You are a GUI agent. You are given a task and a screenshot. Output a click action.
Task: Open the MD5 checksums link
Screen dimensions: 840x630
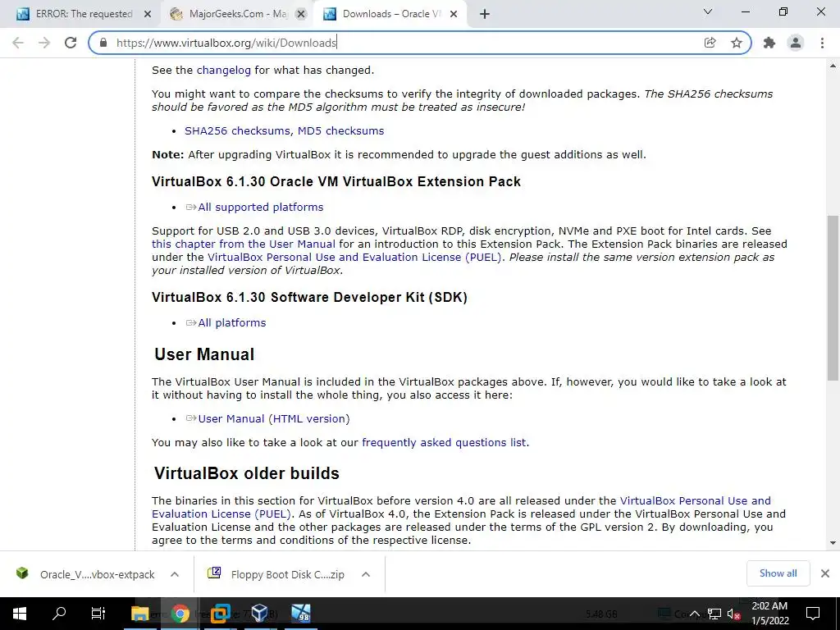pos(340,130)
